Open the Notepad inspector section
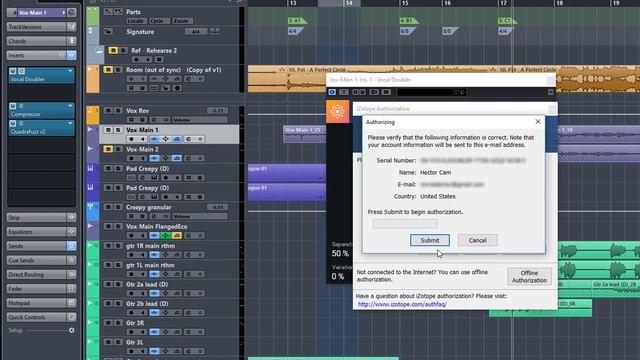Viewport: 640px width, 360px height. pos(36,303)
